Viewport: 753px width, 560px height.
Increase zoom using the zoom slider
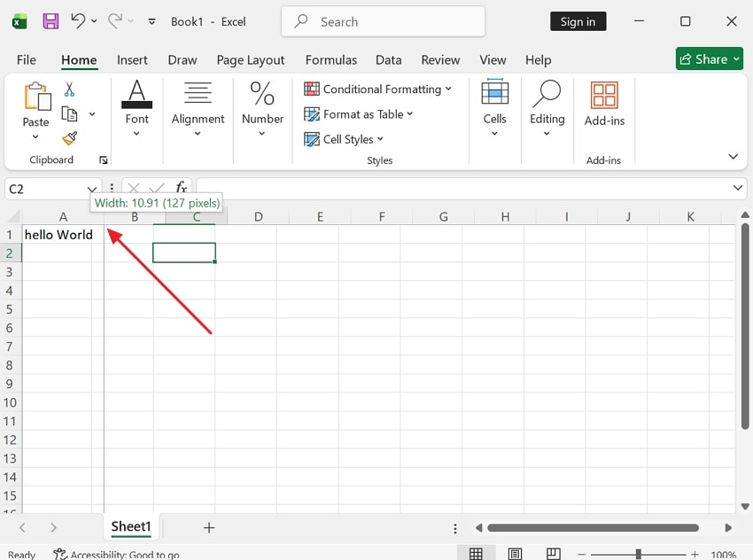pos(695,553)
